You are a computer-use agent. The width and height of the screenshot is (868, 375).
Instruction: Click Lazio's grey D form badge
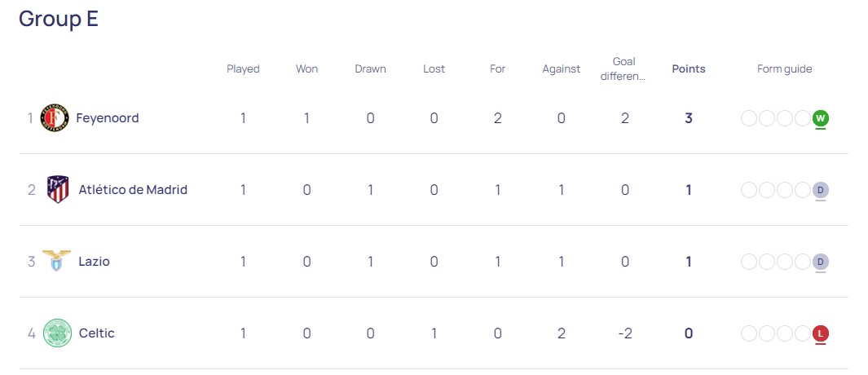[821, 262]
